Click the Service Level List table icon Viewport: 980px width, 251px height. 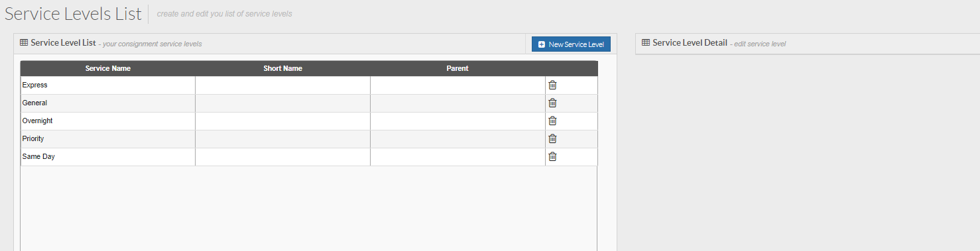(24, 42)
